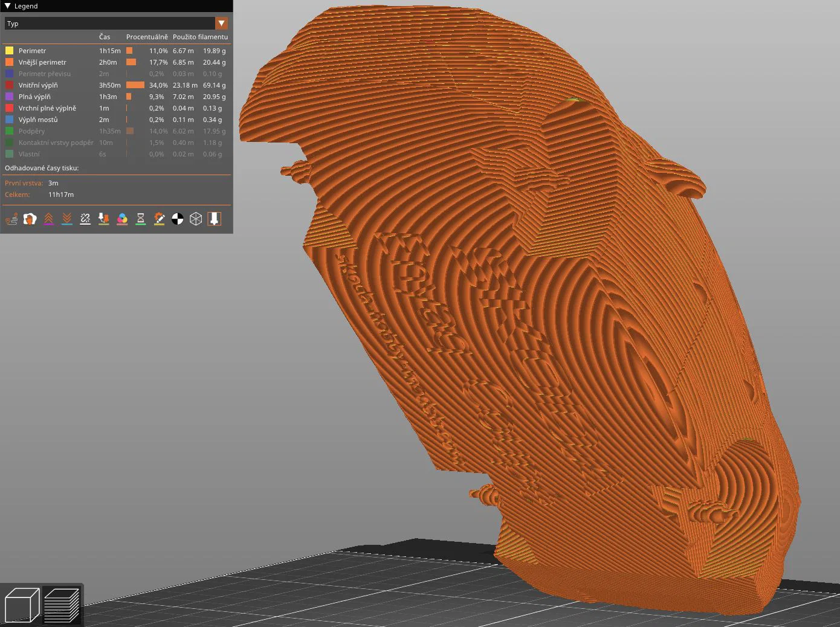Show Perimetr převisu feature type
The height and width of the screenshot is (627, 840).
click(x=115, y=74)
